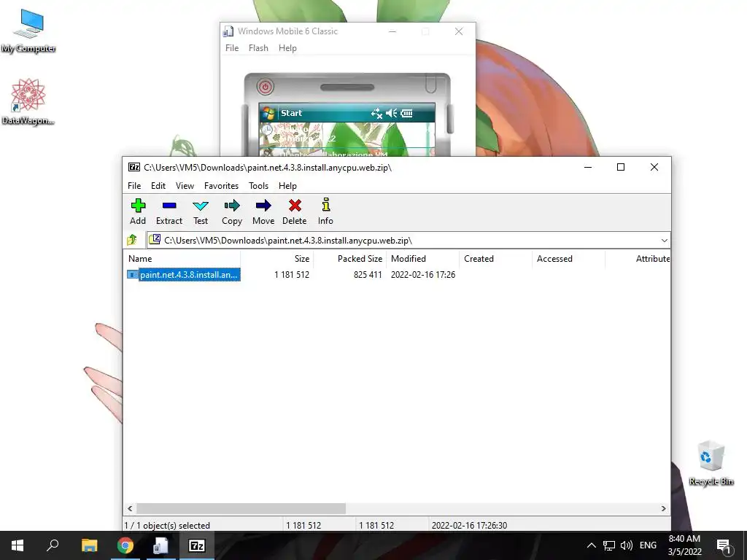Click the scrollbar right arrow
Screen dimensions: 747x560
pos(664,508)
